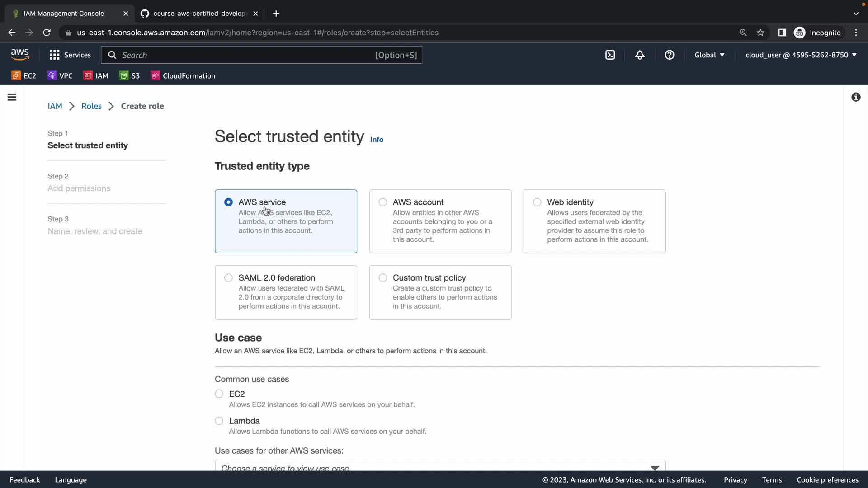Expand the Global region dropdown

point(709,55)
